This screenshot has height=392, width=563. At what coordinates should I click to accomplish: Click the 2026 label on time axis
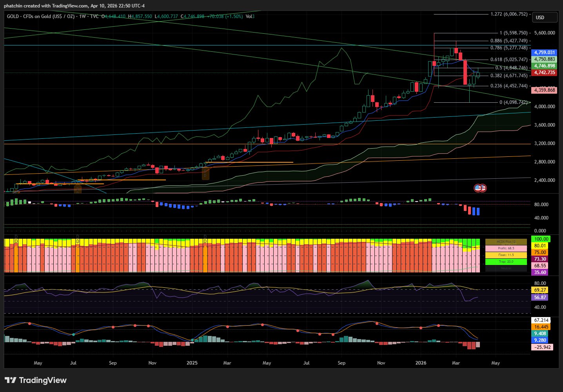421,363
